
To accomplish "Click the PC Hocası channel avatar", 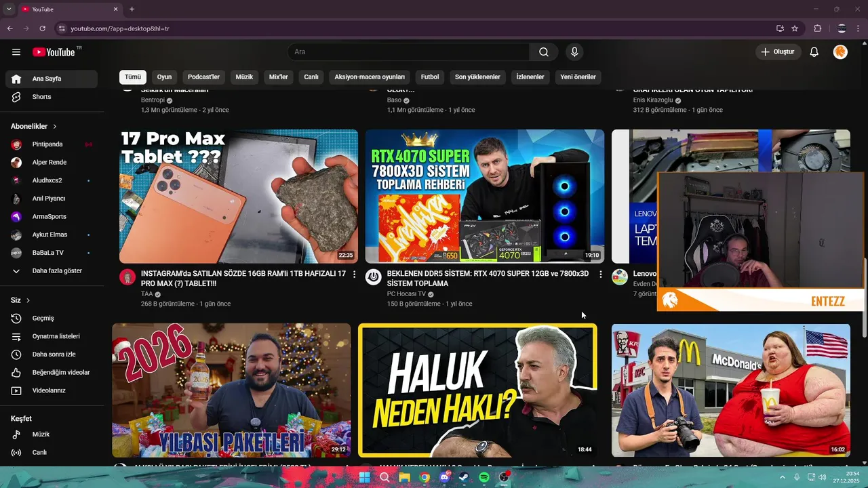I will pos(374,277).
